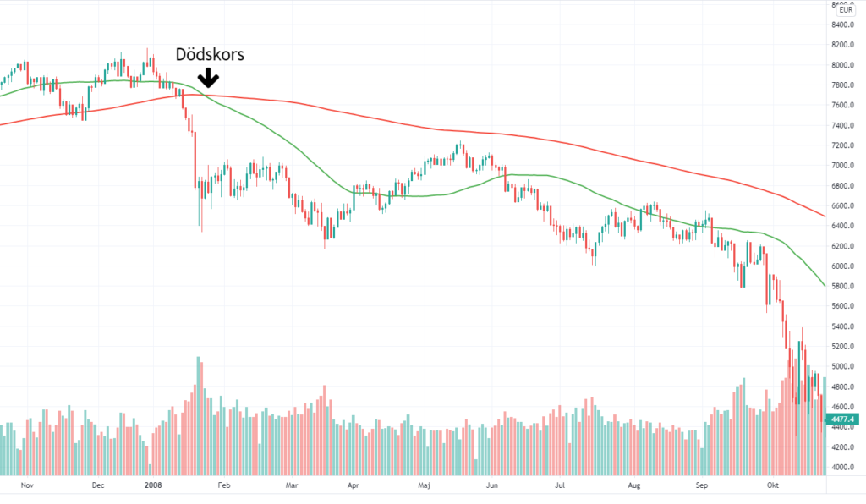Click the 5000.0 price scale label
Viewport: 866px width, 504px height.
click(844, 367)
